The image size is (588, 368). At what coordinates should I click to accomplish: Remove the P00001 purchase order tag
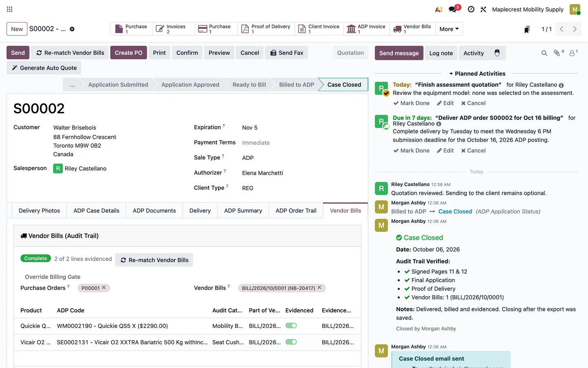pos(104,287)
